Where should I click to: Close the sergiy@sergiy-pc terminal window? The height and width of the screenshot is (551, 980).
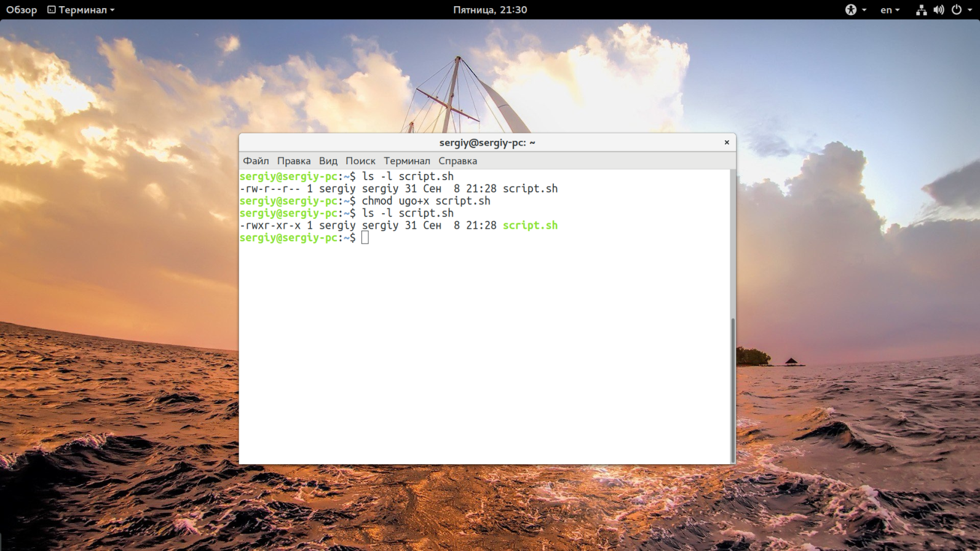coord(726,143)
